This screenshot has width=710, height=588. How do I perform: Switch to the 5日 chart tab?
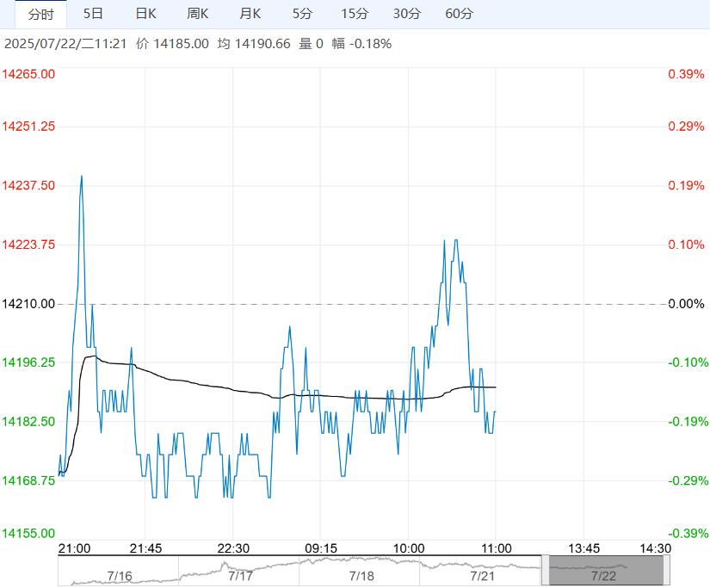(x=93, y=14)
